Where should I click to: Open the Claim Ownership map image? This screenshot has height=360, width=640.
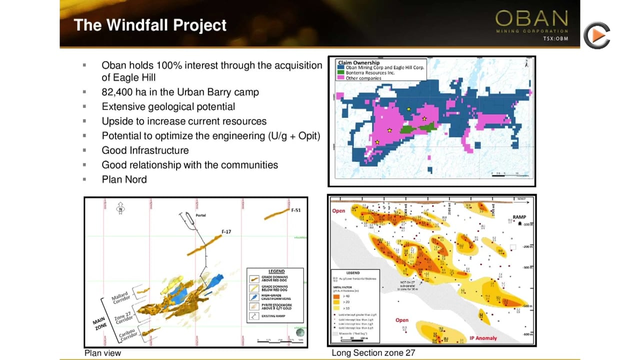point(432,121)
